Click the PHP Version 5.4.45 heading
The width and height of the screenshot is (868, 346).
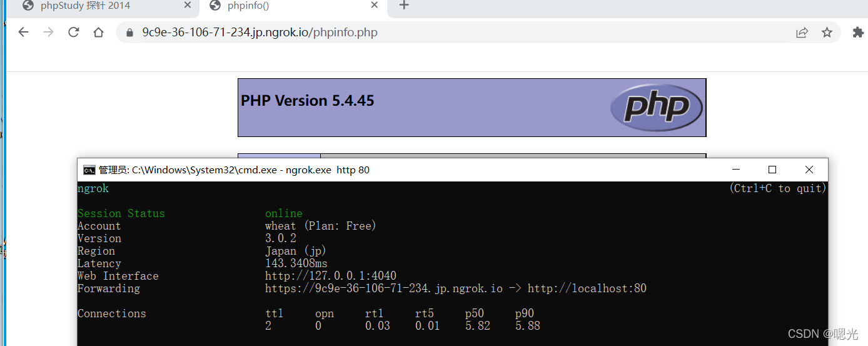pos(307,101)
